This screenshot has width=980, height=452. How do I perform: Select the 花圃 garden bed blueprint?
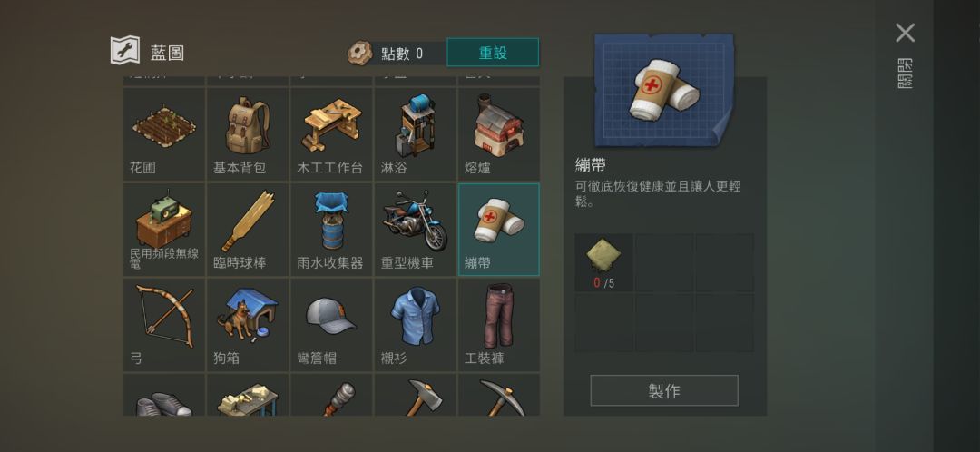click(164, 133)
